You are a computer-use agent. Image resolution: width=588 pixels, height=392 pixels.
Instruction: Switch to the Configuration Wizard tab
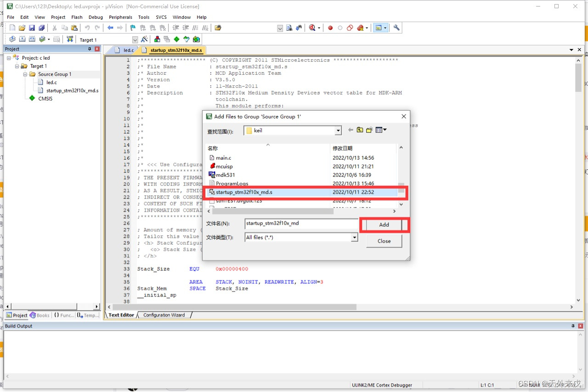164,315
